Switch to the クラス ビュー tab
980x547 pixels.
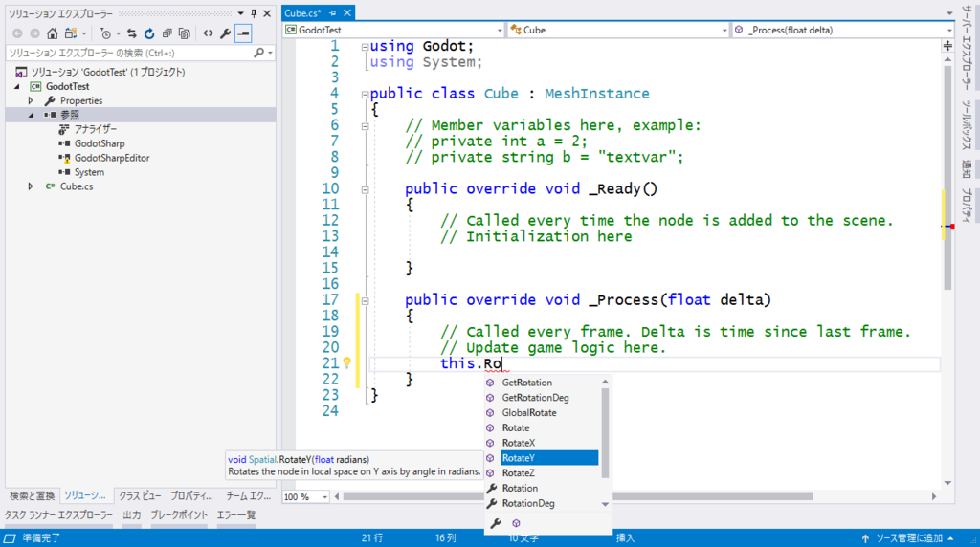coord(140,495)
